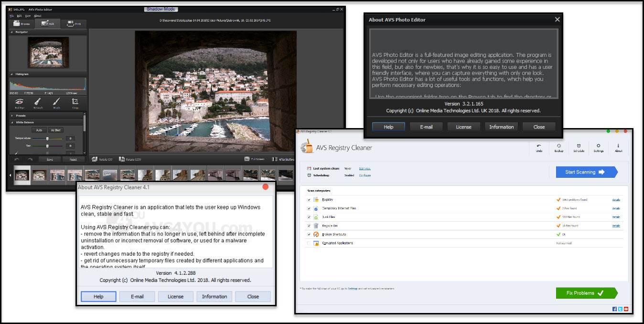
Task: Select the Red Eye tool in Photo Editor
Action: [20, 103]
